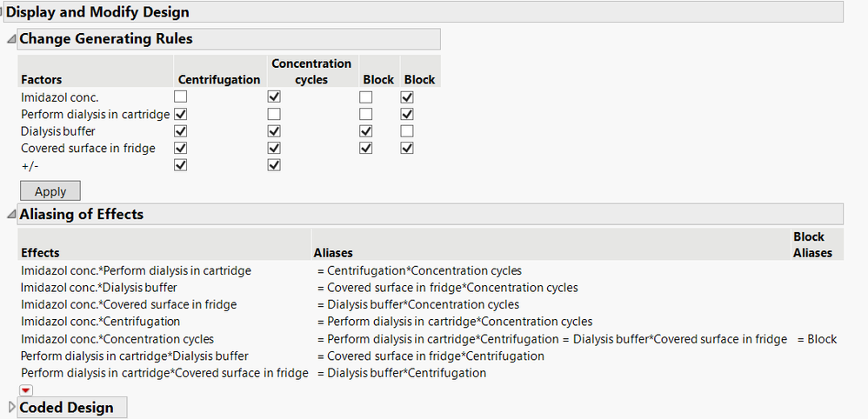Collapse the Change Generating Rules section
This screenshot has width=868, height=419.
pos(11,39)
